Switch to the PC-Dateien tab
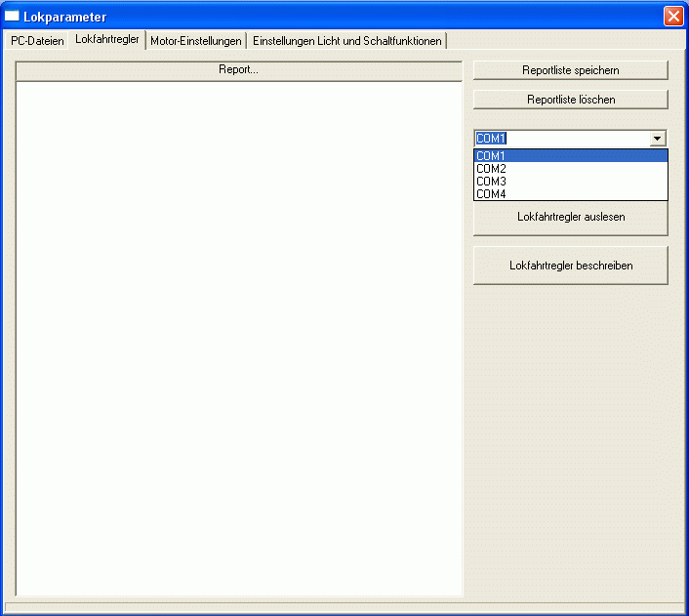This screenshot has width=689, height=616. tap(37, 41)
